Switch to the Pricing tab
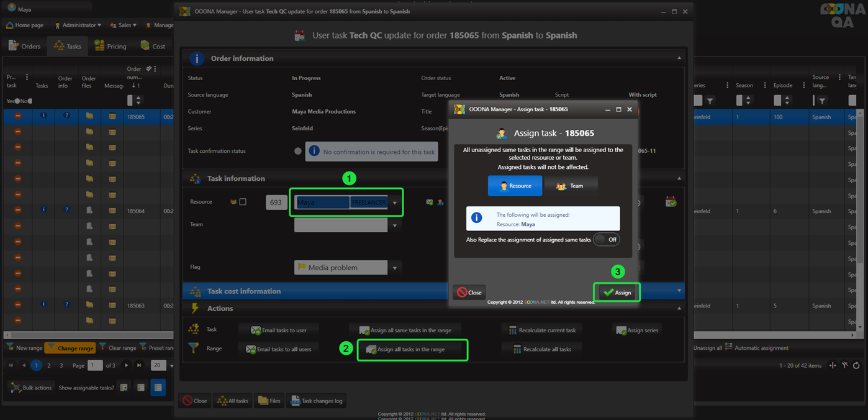Image resolution: width=868 pixels, height=420 pixels. [x=110, y=46]
